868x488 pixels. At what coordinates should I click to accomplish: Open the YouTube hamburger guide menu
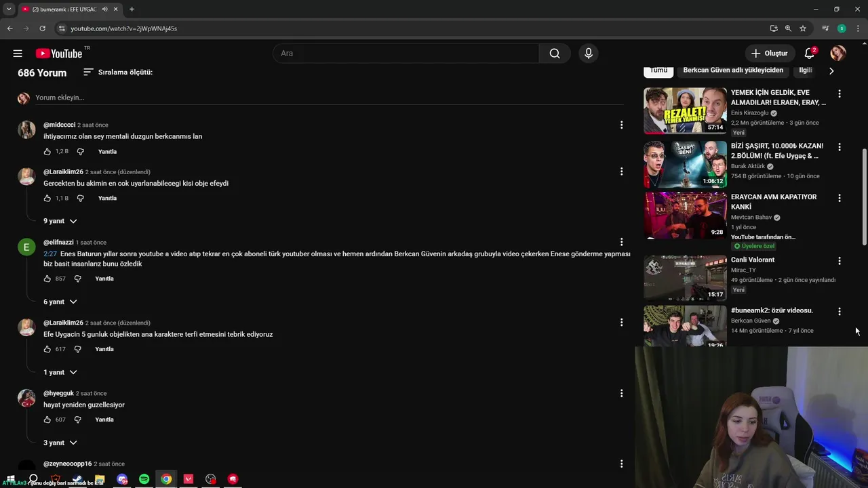pyautogui.click(x=18, y=54)
